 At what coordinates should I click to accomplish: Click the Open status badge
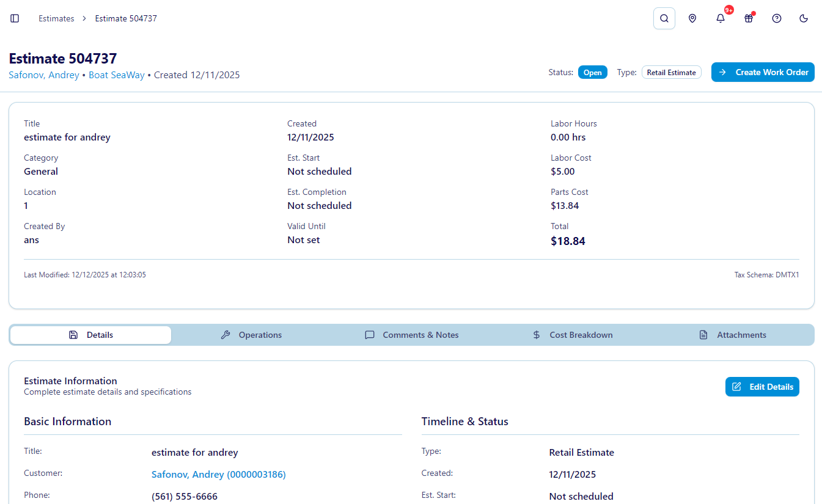pos(592,71)
